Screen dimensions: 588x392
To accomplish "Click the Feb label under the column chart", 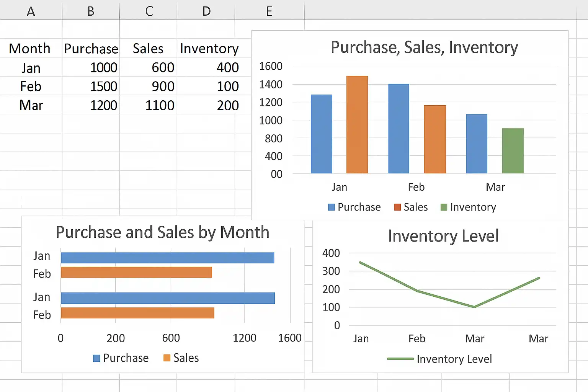I will click(x=416, y=187).
